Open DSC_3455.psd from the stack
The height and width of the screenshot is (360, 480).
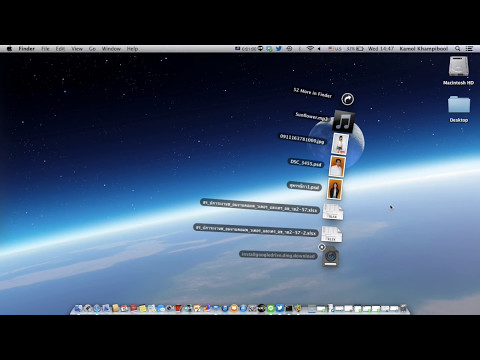(x=337, y=166)
